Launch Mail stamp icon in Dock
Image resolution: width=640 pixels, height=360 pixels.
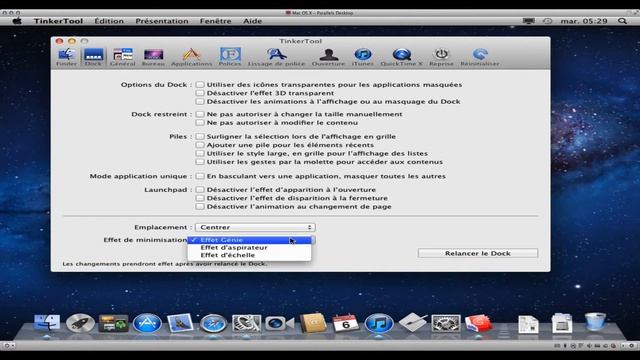click(180, 323)
